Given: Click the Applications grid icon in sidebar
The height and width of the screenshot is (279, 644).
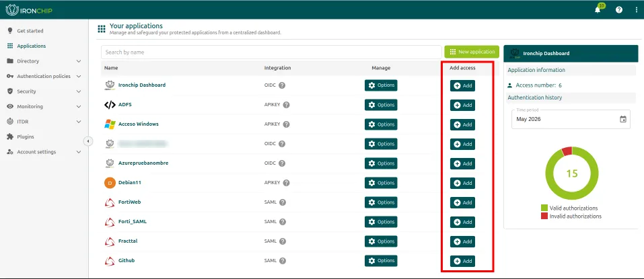Looking at the screenshot, I should point(10,46).
